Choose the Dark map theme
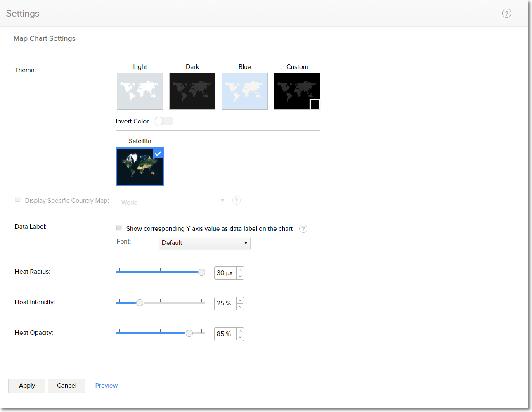 (x=192, y=91)
